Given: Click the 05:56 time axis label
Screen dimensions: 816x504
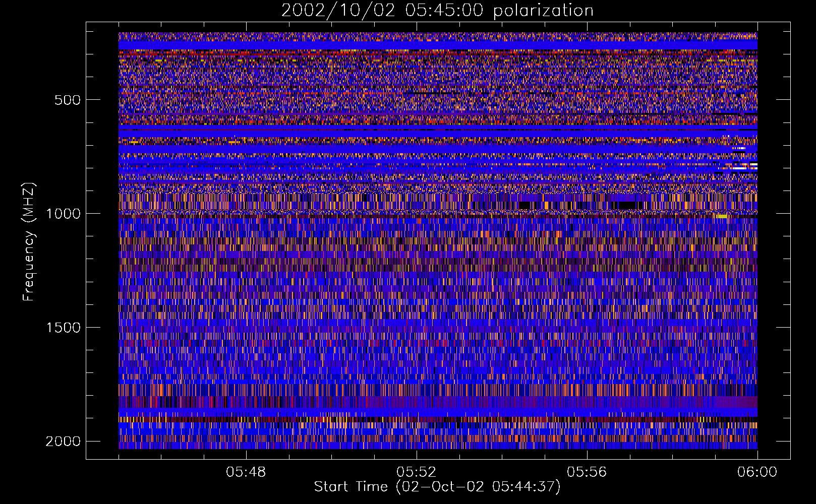Looking at the screenshot, I should pyautogui.click(x=587, y=472).
